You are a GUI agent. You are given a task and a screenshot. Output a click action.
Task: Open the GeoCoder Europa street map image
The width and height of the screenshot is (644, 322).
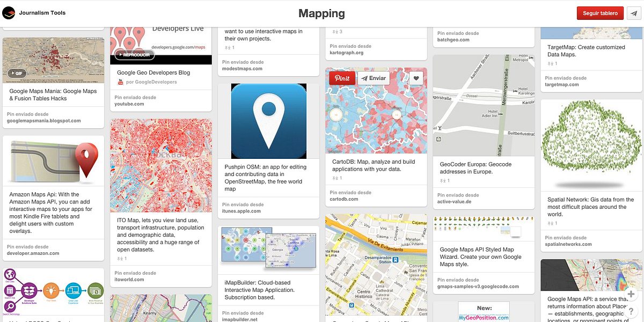pos(484,105)
